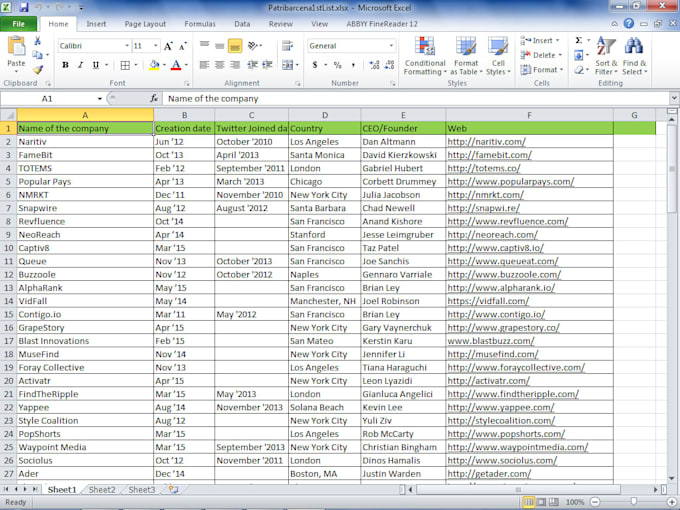This screenshot has width=680, height=510.
Task: Click the AutoSum sigma icon
Action: [578, 41]
